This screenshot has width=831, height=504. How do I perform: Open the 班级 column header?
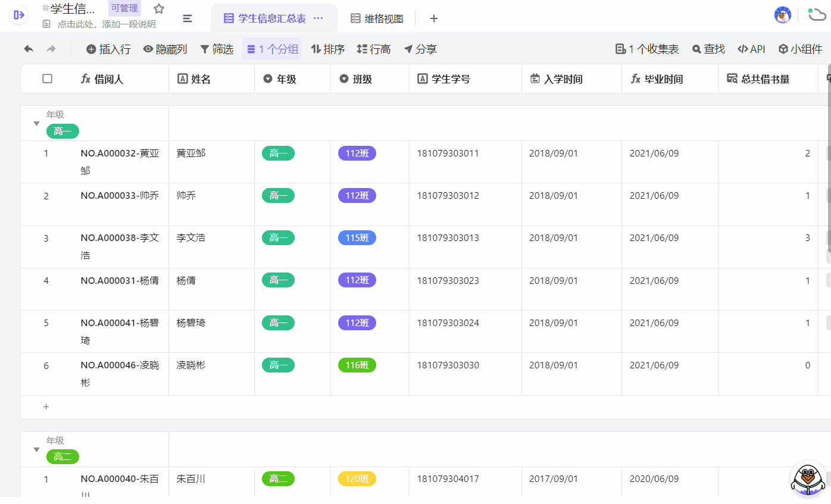tap(370, 79)
